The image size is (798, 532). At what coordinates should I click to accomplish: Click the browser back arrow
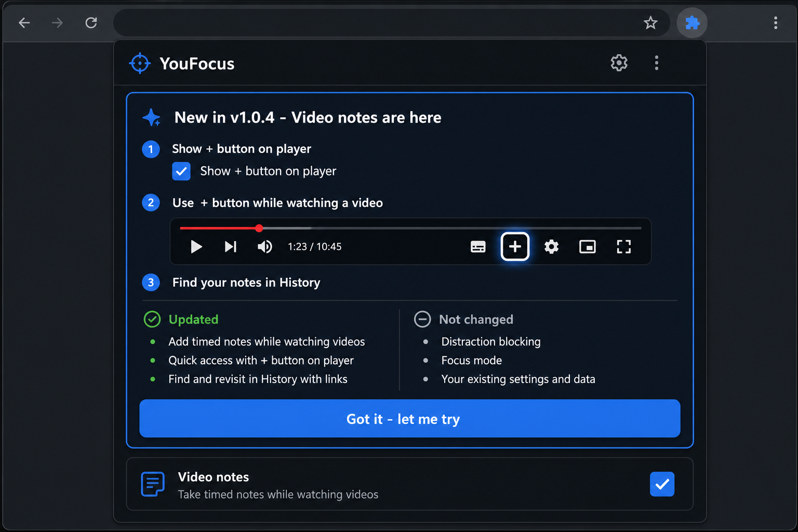point(24,23)
